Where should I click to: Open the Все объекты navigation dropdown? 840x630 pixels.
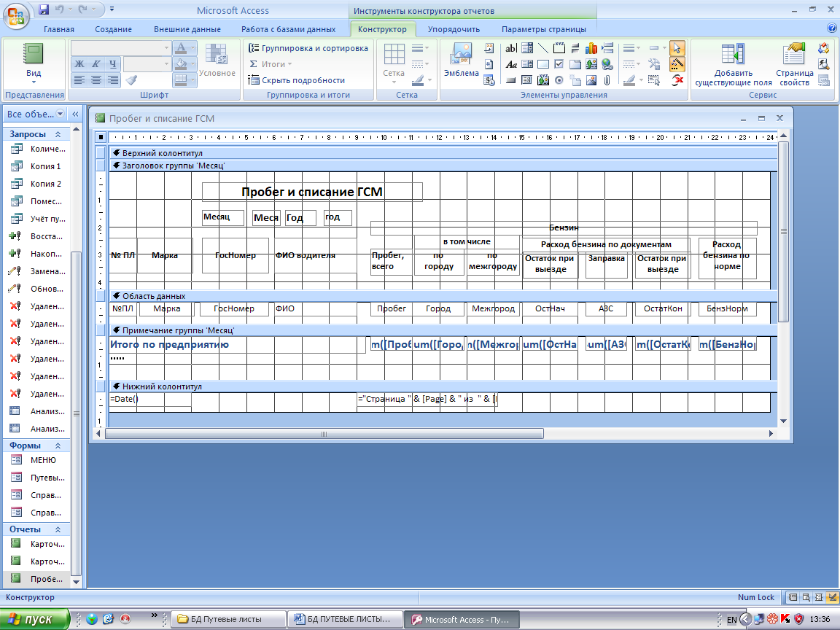(x=60, y=114)
